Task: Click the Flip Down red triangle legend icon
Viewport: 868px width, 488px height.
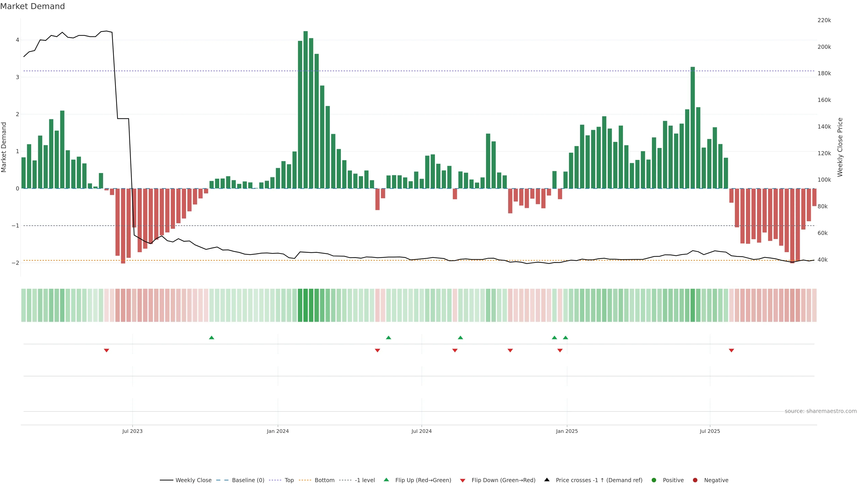Action: [463, 480]
